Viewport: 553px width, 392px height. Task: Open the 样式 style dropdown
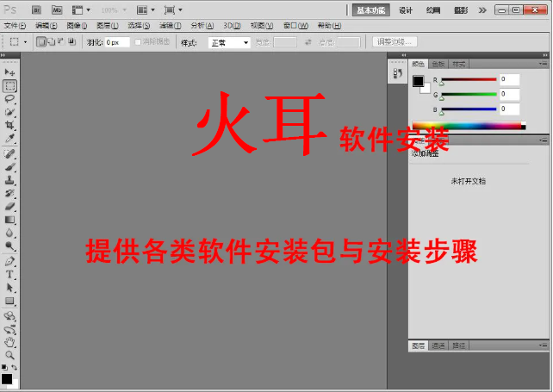(x=229, y=41)
